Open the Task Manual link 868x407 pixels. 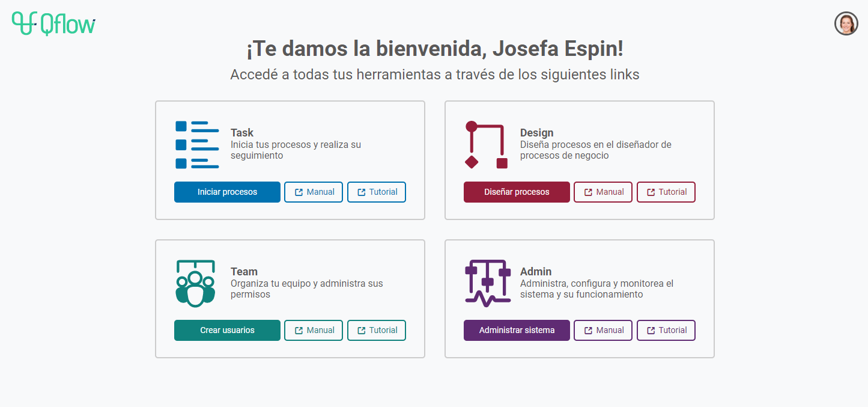pos(314,192)
